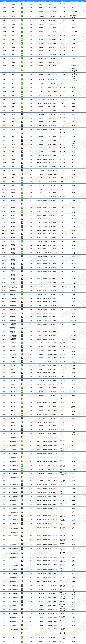
Task: Click CGGB, CDDA, CLPA engine code in Polo row
Action: pos(73,407)
